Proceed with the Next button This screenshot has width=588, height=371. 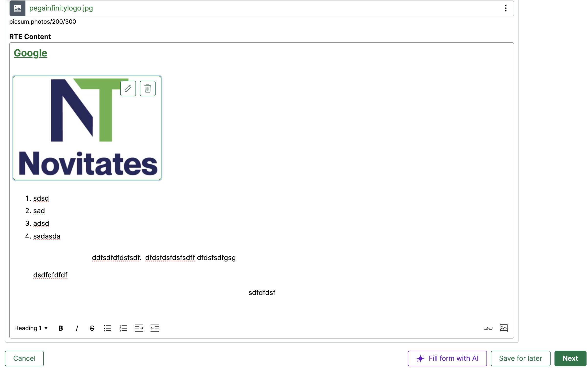[x=570, y=358]
